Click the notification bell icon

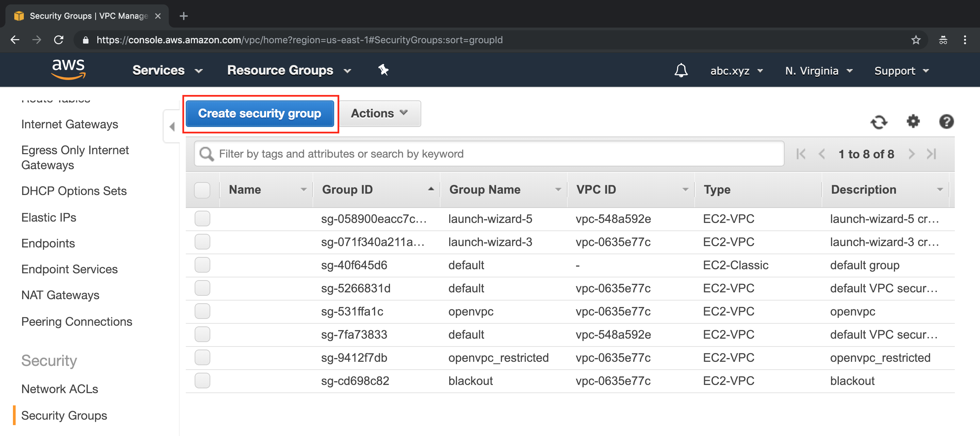point(681,70)
